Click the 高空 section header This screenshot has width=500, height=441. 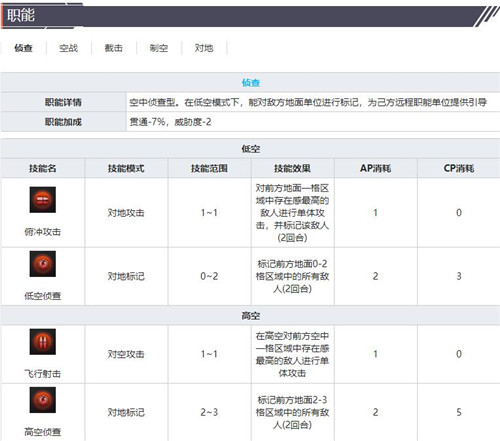coord(251,315)
